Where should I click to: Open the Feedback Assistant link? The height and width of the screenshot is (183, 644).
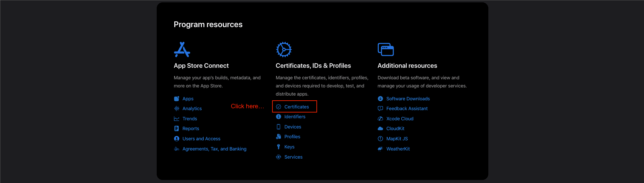point(407,108)
